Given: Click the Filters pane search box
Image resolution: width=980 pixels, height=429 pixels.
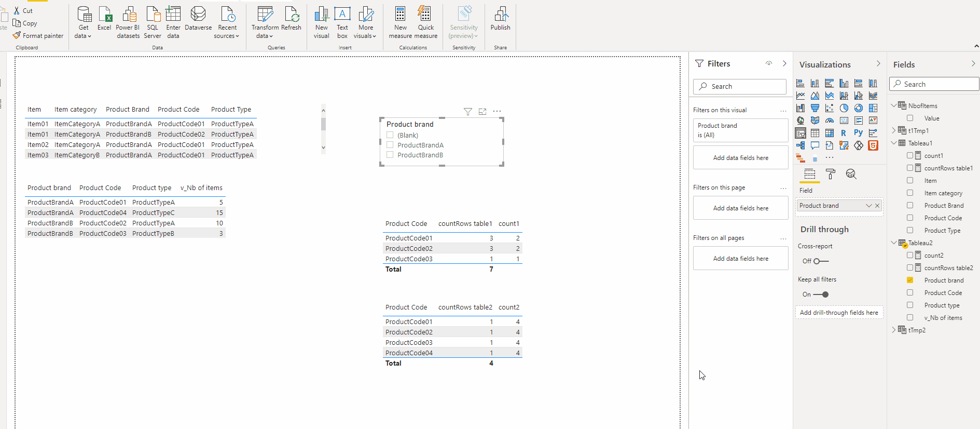Looking at the screenshot, I should pyautogui.click(x=740, y=86).
